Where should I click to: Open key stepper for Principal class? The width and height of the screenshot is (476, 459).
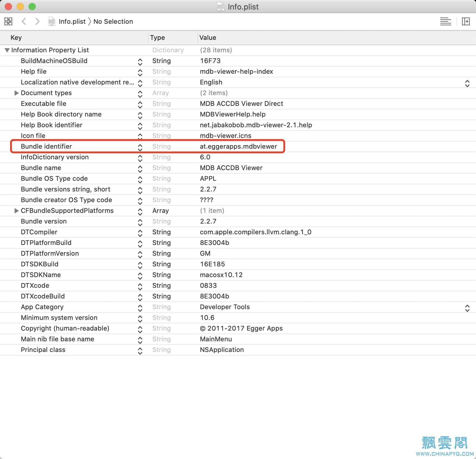pos(140,351)
